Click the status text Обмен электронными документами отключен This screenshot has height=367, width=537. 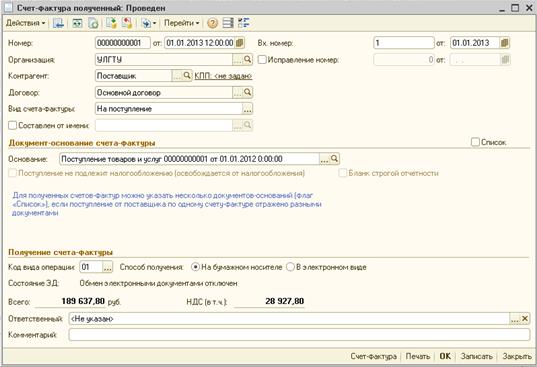pyautogui.click(x=158, y=283)
